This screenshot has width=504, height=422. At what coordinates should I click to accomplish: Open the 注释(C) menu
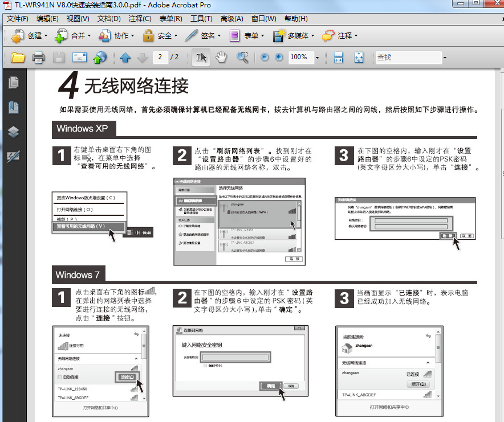coord(140,19)
